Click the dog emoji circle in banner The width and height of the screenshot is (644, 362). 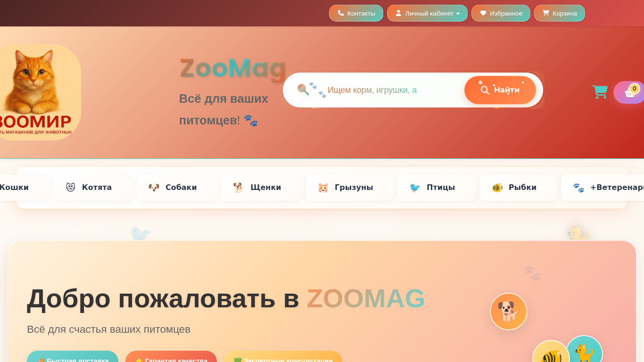click(x=509, y=312)
